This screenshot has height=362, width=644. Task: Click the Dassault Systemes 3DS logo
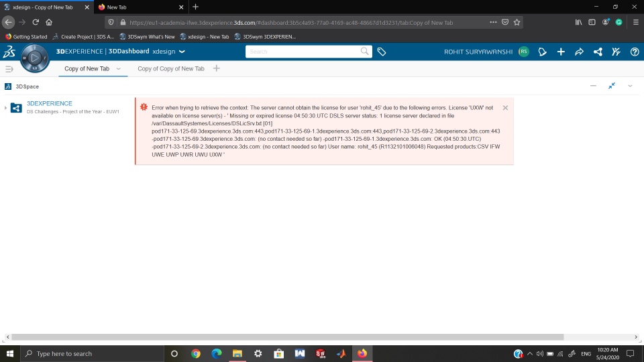click(x=9, y=52)
